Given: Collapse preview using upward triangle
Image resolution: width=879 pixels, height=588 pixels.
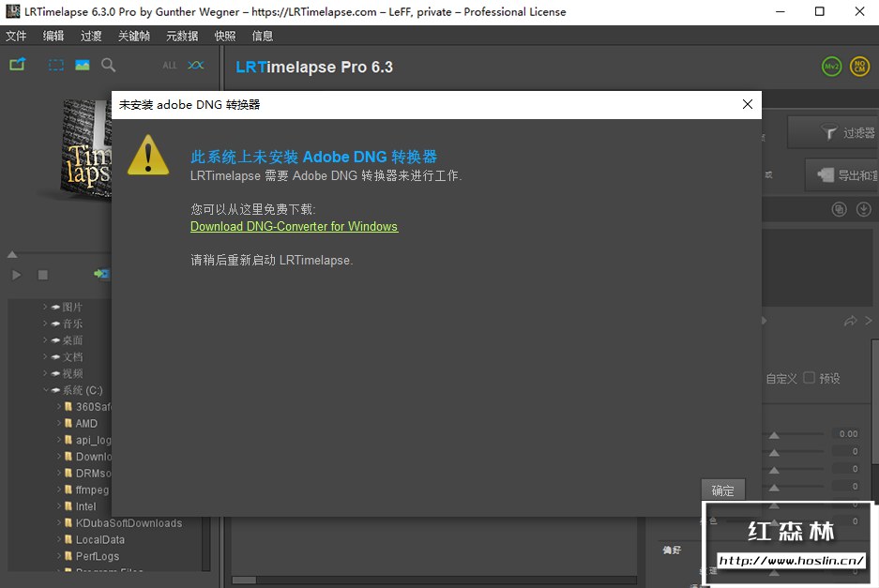Looking at the screenshot, I should (12, 254).
